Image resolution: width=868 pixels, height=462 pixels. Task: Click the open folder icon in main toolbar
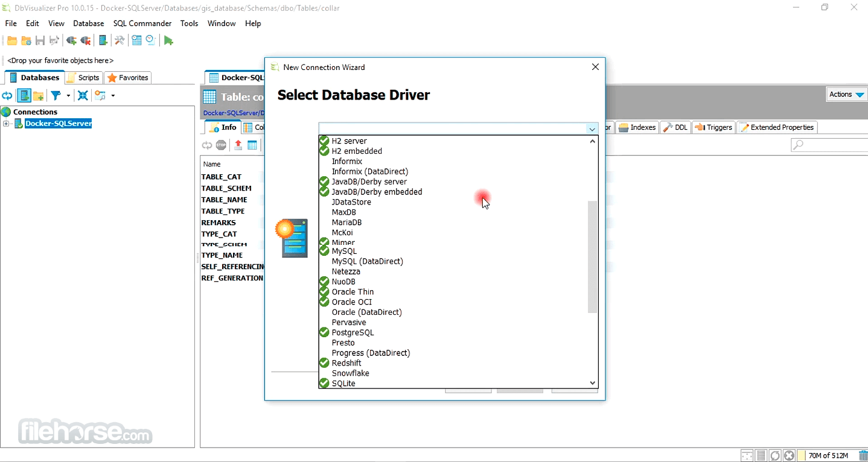(x=11, y=40)
